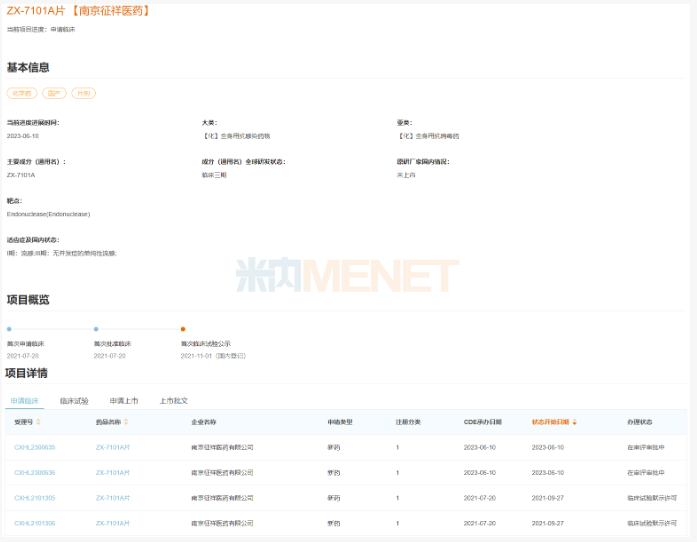Click the 2021-11-01 (国内登记) timeline date
Screen dimensions: 697x542
click(x=213, y=356)
